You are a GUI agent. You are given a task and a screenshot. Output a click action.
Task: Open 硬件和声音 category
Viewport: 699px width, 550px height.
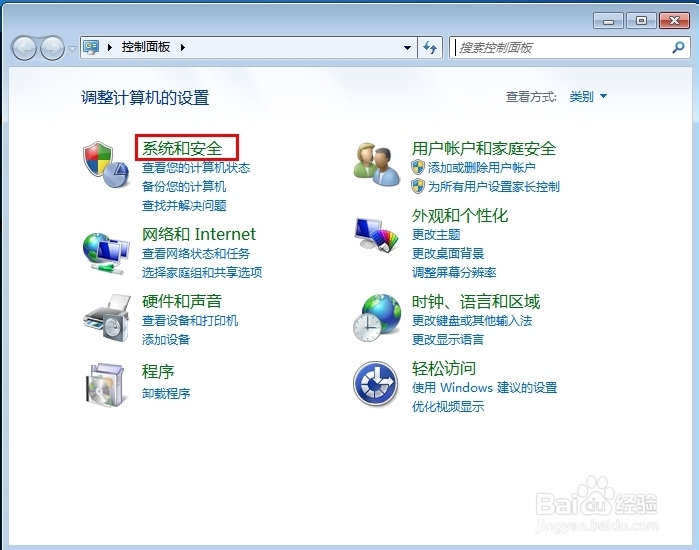tap(182, 301)
